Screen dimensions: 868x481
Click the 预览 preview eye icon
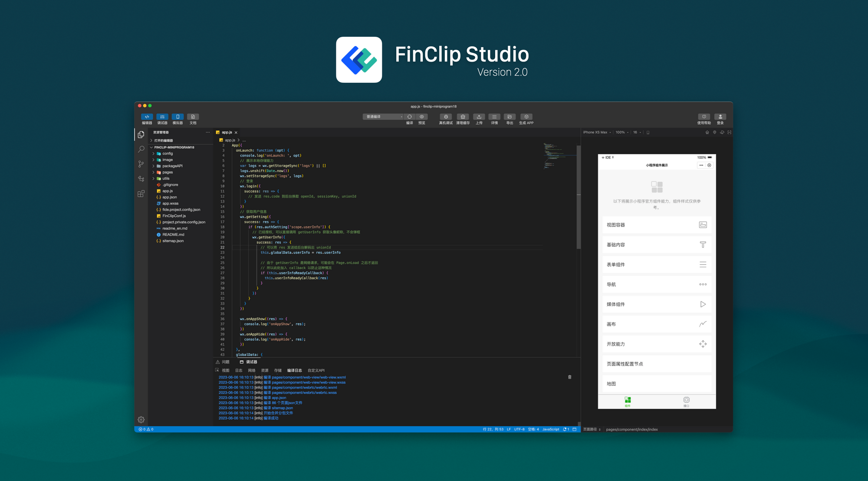tap(421, 117)
